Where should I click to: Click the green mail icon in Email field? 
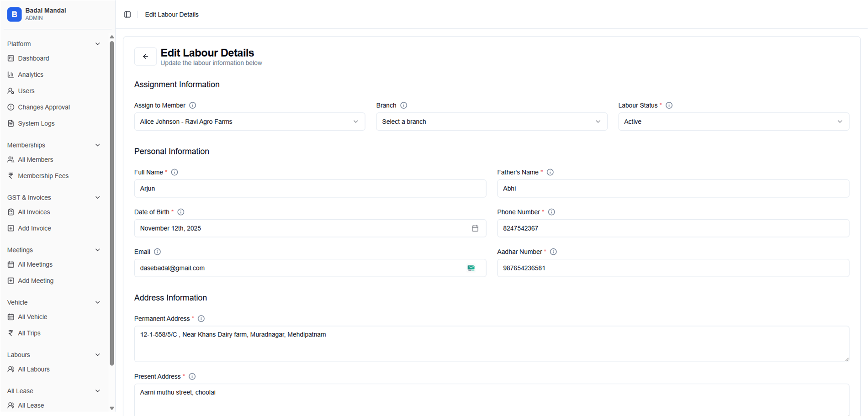click(x=471, y=268)
